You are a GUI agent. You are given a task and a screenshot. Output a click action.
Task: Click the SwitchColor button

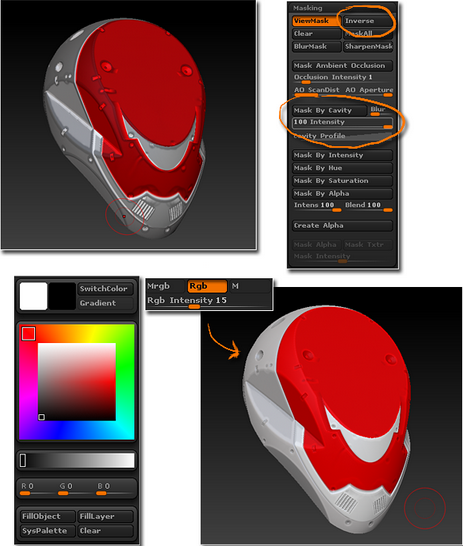click(x=105, y=289)
